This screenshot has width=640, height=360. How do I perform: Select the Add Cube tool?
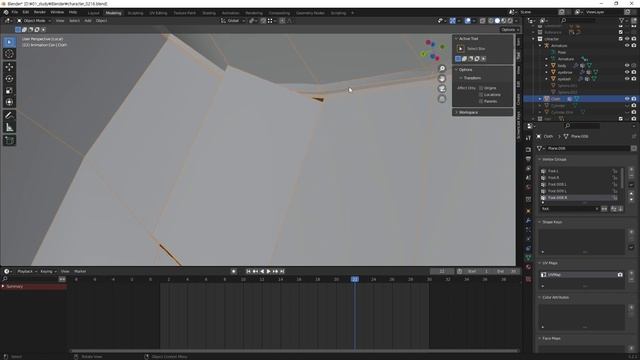click(x=9, y=141)
